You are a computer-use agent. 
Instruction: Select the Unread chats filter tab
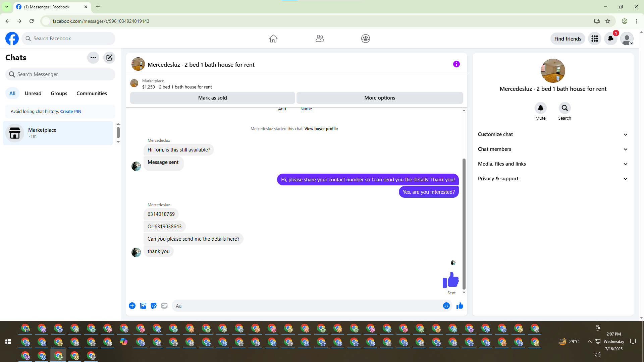(x=33, y=94)
